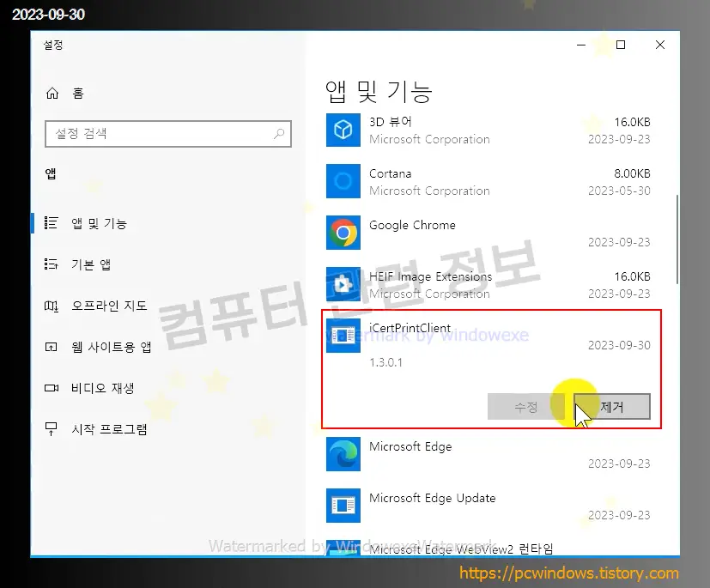The width and height of the screenshot is (710, 588).
Task: Select the Google Chrome entry name
Action: tap(412, 225)
